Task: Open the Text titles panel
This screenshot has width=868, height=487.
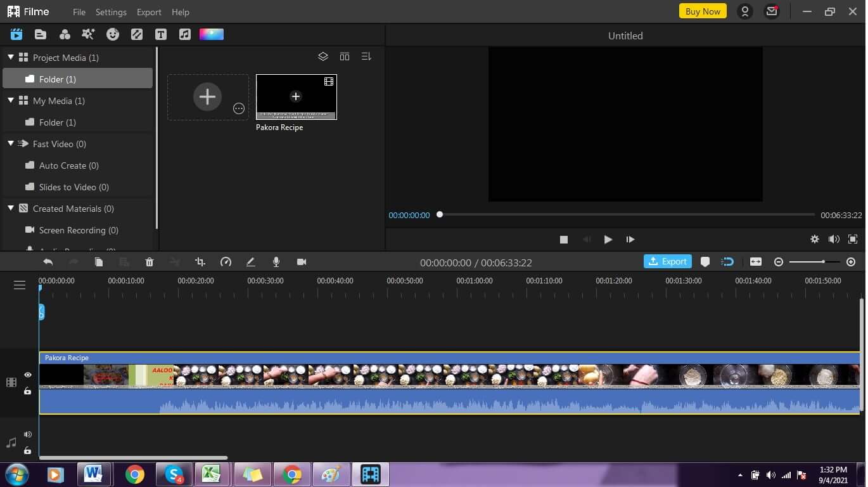Action: coord(161,34)
